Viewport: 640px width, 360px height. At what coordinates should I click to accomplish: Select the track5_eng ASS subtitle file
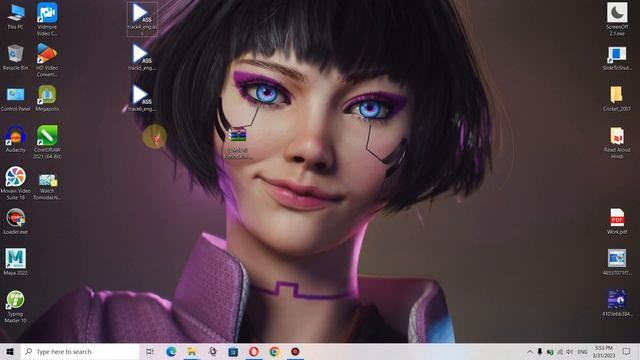(141, 57)
